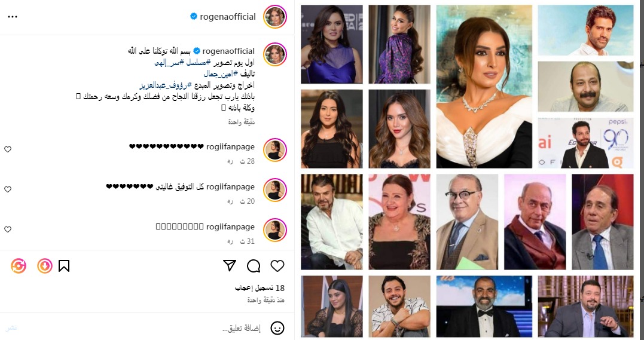Screen dimensions: 644x340
Task: View the 18 likes list
Action: tap(260, 288)
